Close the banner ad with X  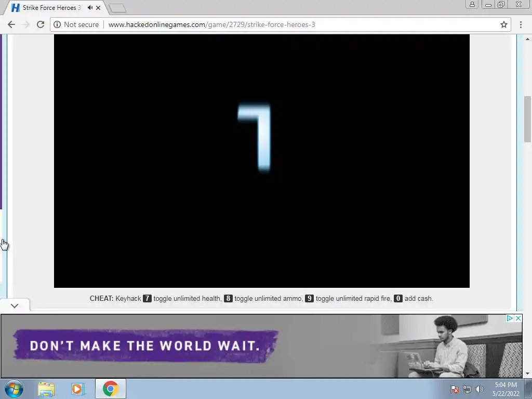518,318
